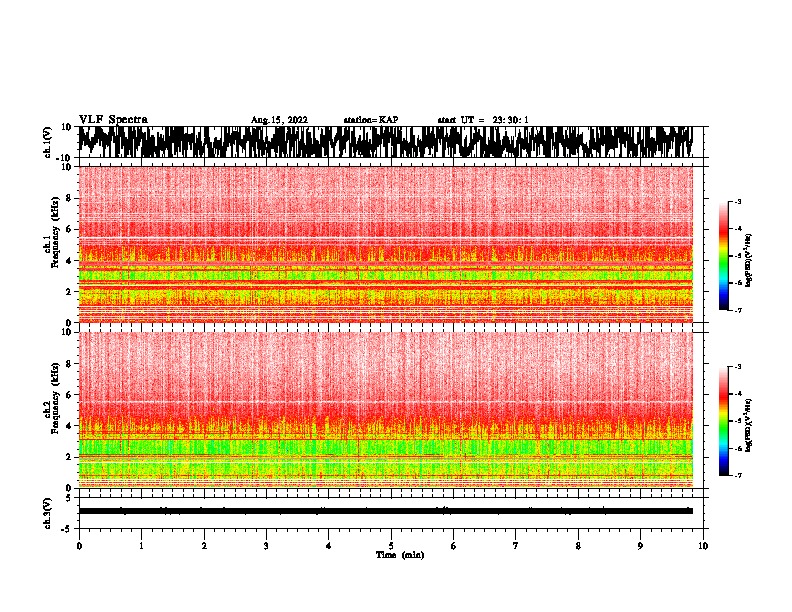
Task: Click the time axis tick label '7'
Action: [516, 546]
